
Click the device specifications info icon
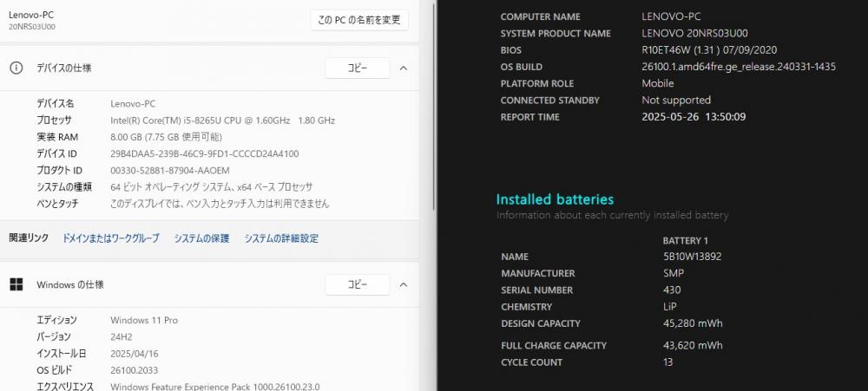[16, 68]
